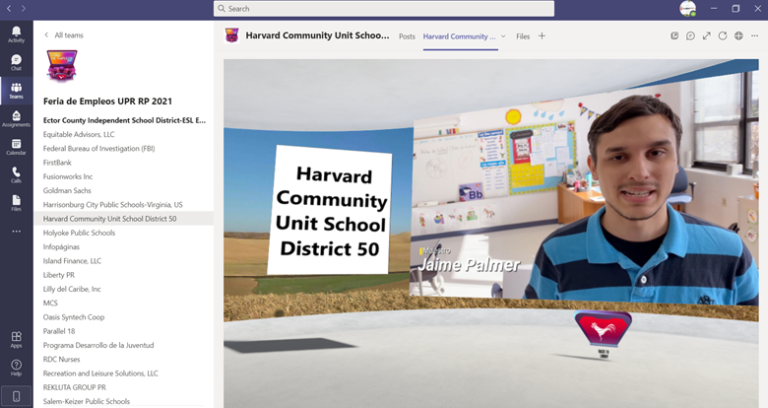
Task: Open the Teams section
Action: tap(16, 91)
